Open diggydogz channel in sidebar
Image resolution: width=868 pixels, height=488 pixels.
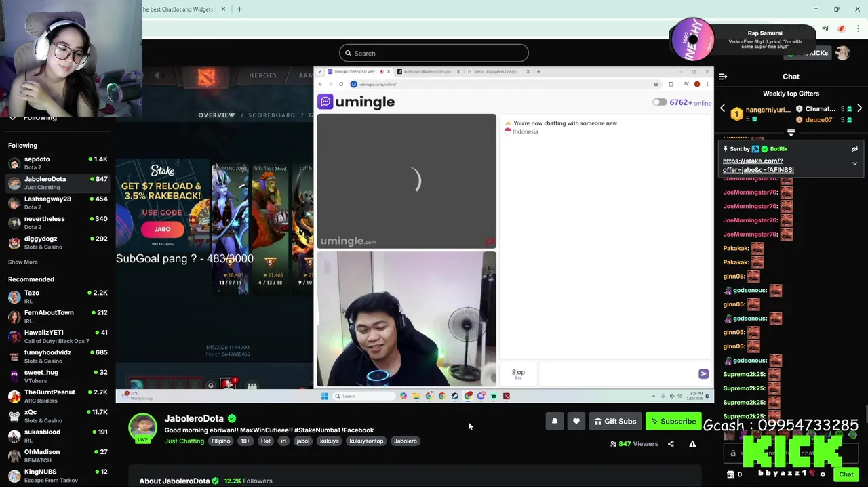[x=58, y=243]
